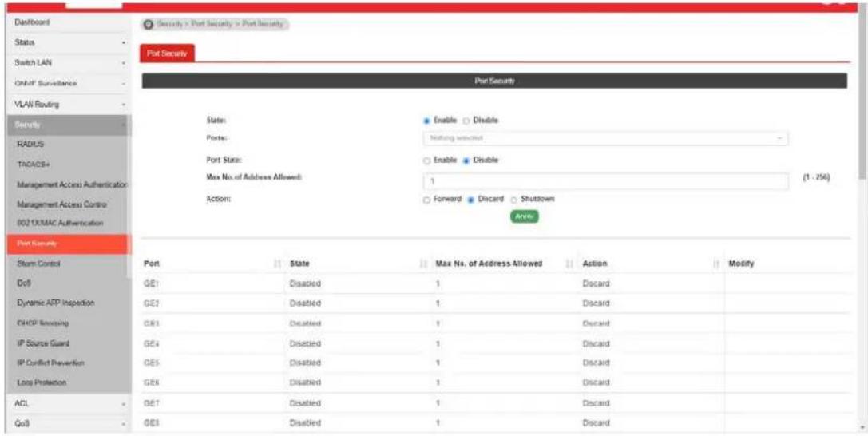Select the GE2 port row
The image size is (868, 436).
point(496,303)
